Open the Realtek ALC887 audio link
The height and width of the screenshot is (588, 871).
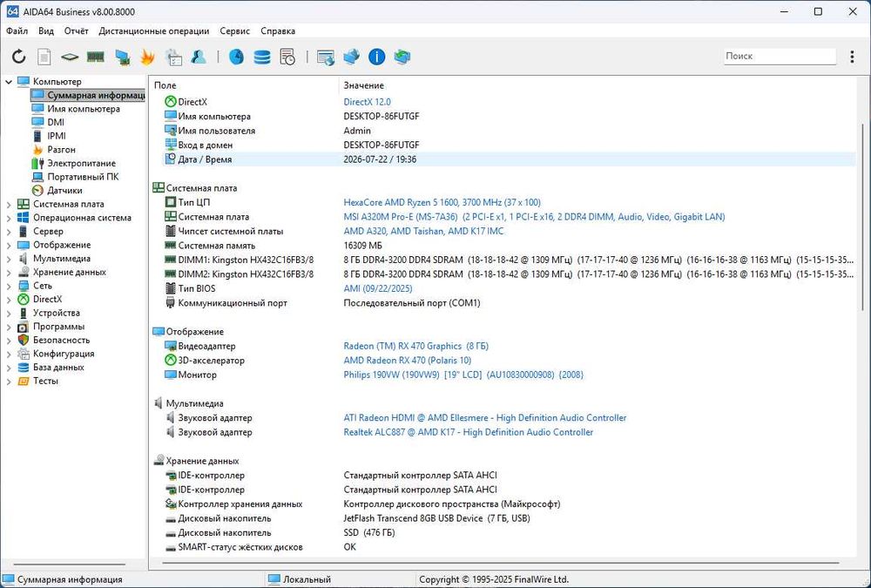click(x=469, y=432)
